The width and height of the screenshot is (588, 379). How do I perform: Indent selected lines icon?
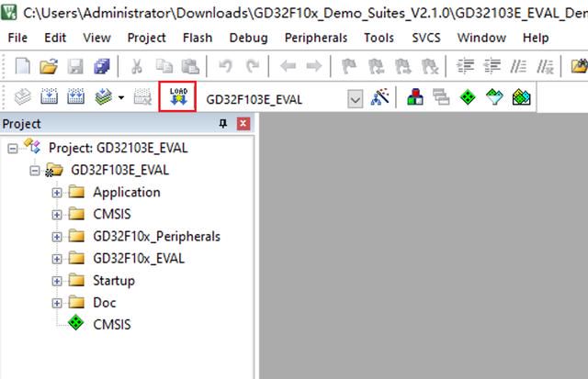[x=465, y=66]
